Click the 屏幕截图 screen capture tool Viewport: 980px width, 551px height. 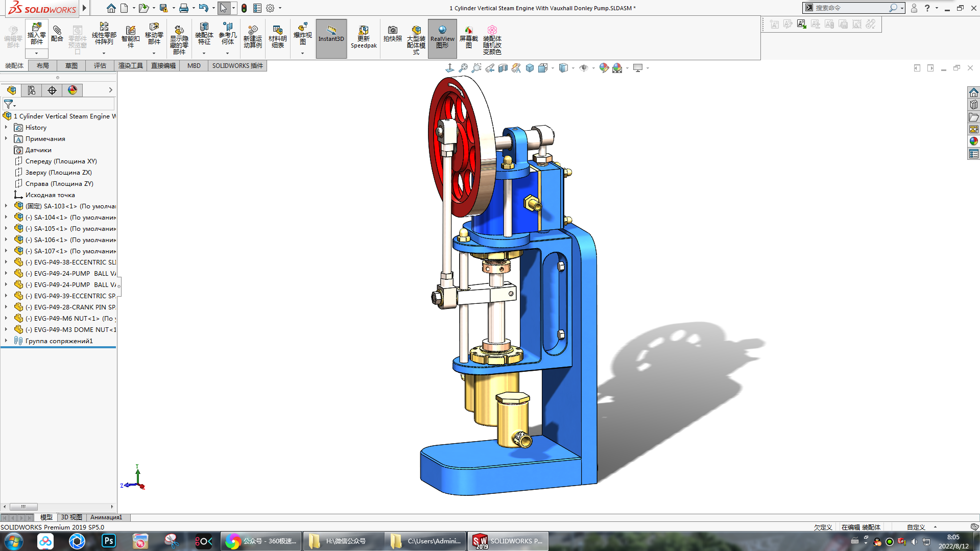click(x=468, y=37)
